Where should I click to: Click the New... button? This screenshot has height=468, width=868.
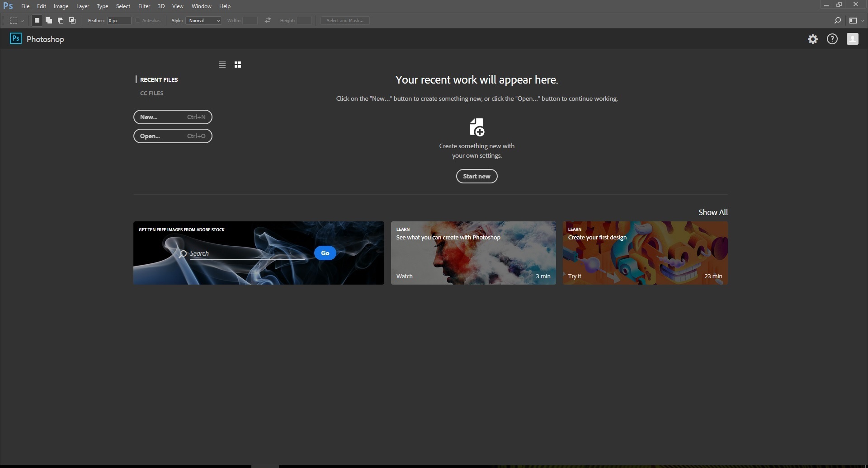173,117
